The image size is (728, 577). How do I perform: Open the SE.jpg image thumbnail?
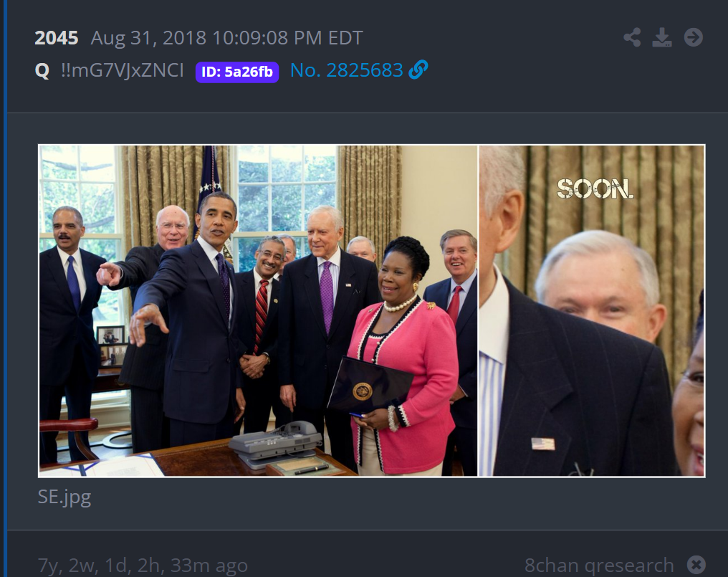click(x=371, y=311)
